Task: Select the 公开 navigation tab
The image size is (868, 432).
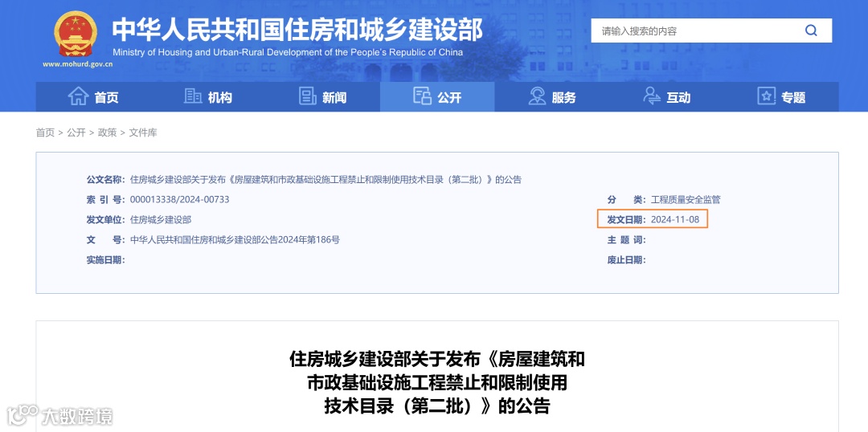Action: pos(437,97)
